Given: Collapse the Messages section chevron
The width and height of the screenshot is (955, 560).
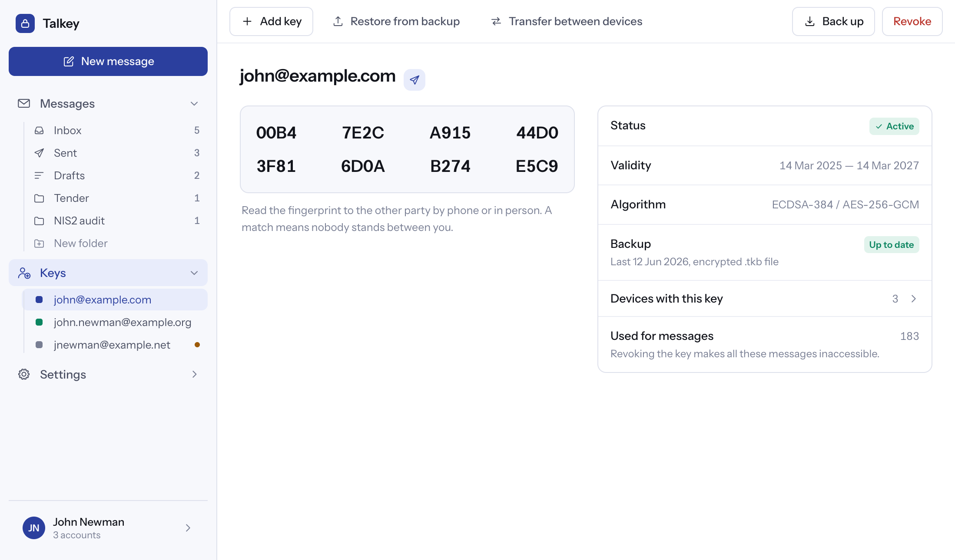Looking at the screenshot, I should (x=194, y=104).
